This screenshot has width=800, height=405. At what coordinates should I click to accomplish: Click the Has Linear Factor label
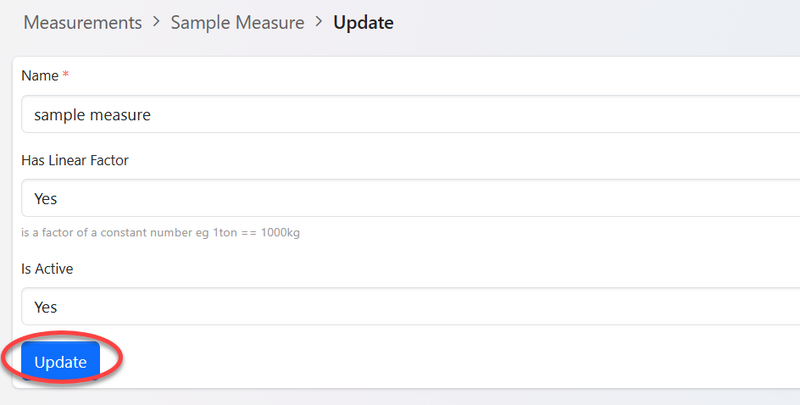[74, 160]
